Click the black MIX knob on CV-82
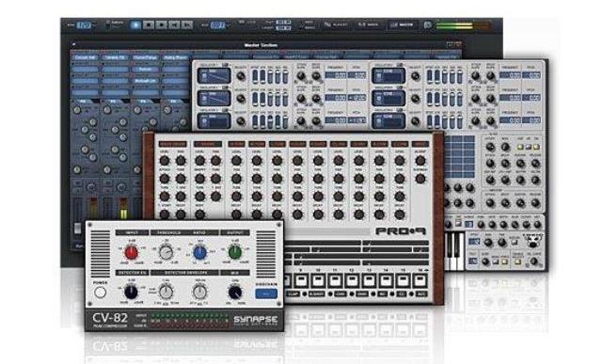 tap(234, 293)
